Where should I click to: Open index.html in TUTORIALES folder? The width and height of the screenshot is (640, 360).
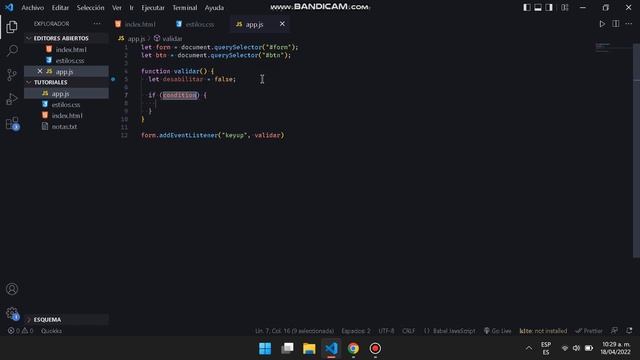click(x=67, y=116)
